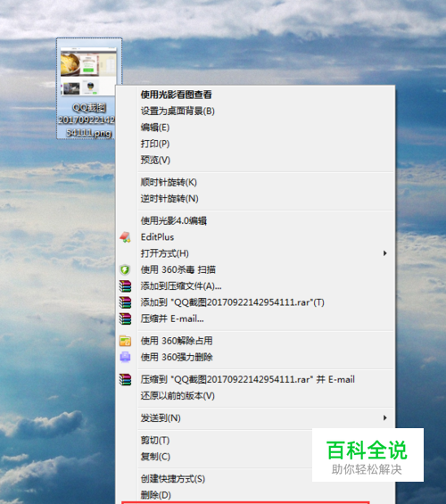Select 打印(P) from the menu
Image resolution: width=446 pixels, height=504 pixels.
coord(155,144)
